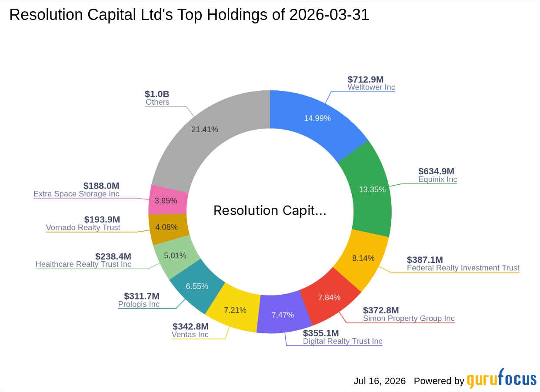
Task: Click the $193.9M value
Action: [102, 219]
